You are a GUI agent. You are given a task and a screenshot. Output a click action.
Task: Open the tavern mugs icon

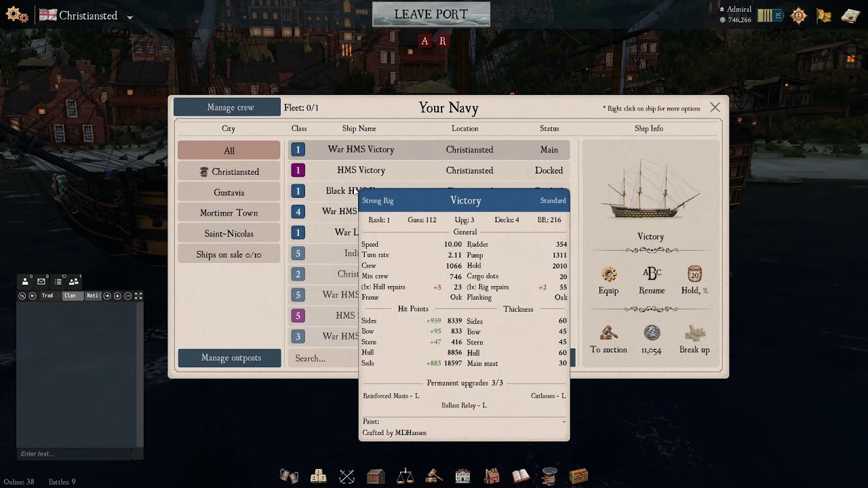click(x=290, y=476)
